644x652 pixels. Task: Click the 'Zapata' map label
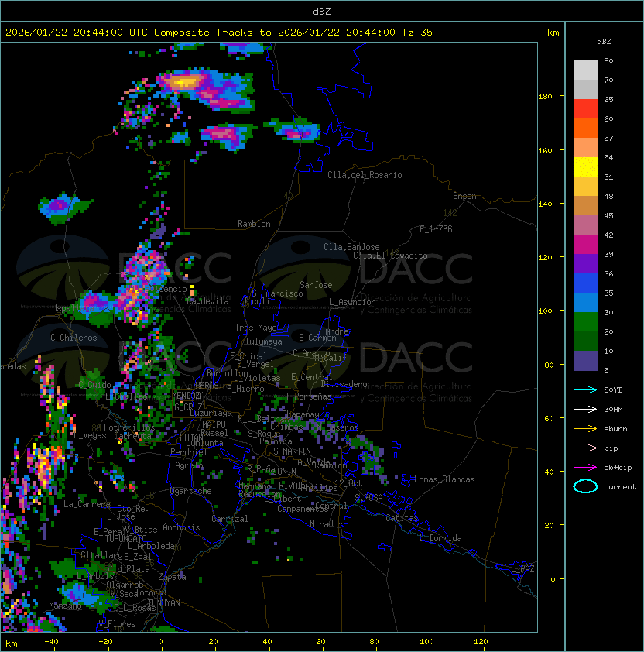[x=172, y=577]
